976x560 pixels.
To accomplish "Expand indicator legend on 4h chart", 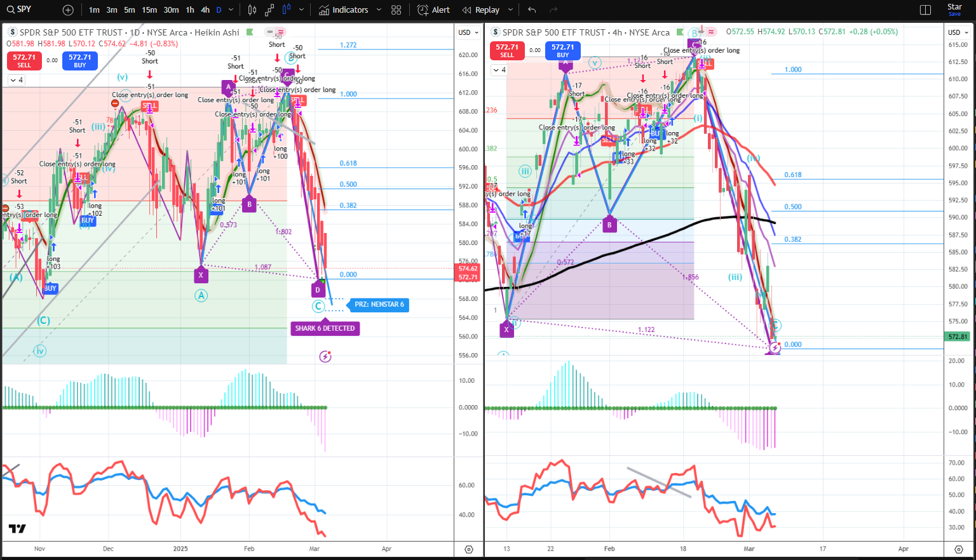I will tap(499, 70).
